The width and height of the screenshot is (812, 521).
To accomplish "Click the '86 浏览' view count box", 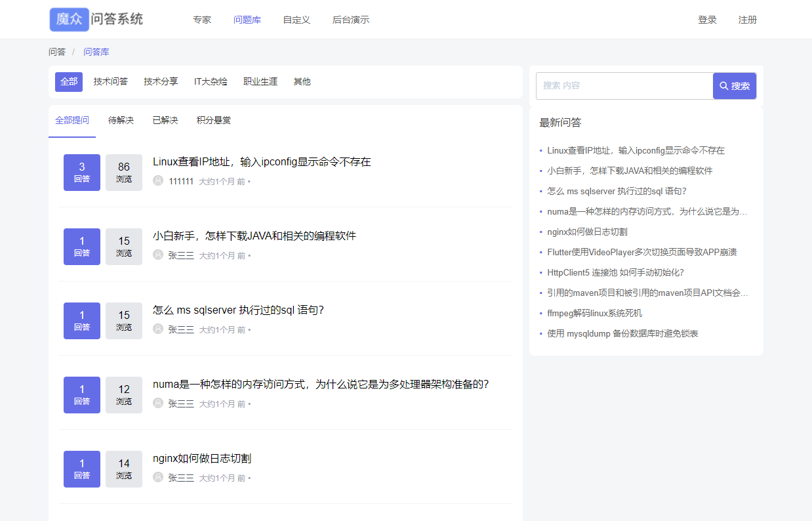I will click(124, 173).
